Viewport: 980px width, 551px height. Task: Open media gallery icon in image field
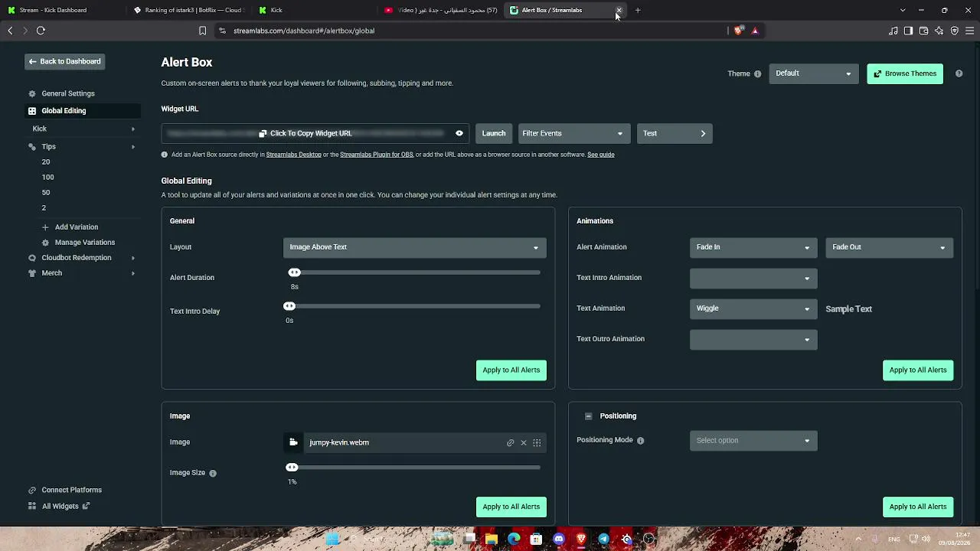(537, 442)
